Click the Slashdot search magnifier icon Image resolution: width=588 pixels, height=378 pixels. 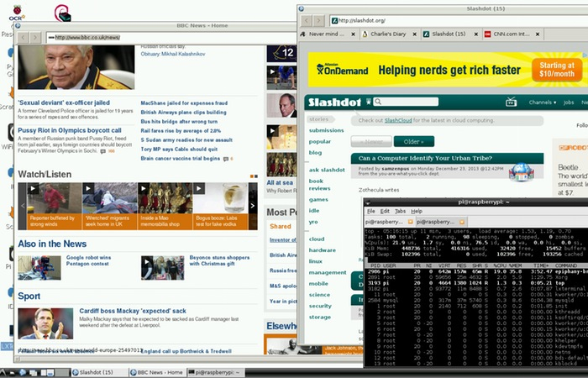point(378,102)
